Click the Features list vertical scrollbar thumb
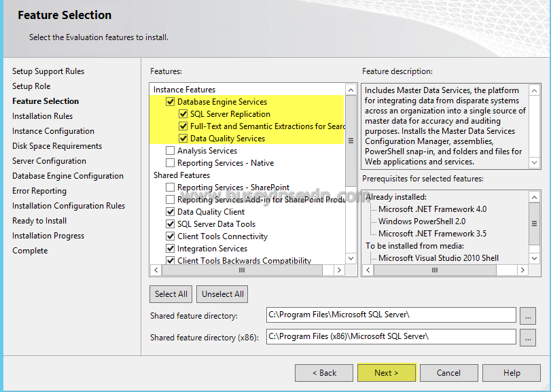This screenshot has width=551, height=392. (x=351, y=141)
